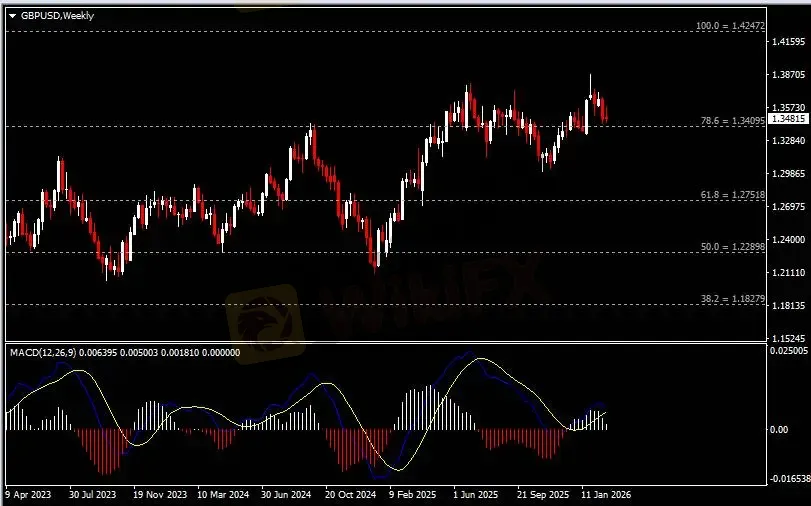Viewport: 811px width, 506px height.
Task: Click the current price tag 1.34815
Action: point(789,118)
